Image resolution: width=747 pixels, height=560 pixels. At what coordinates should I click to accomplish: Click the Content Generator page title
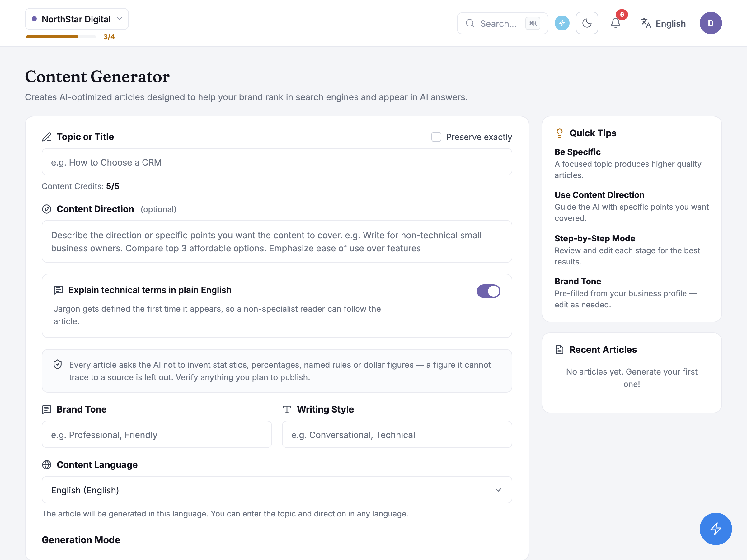point(97,76)
